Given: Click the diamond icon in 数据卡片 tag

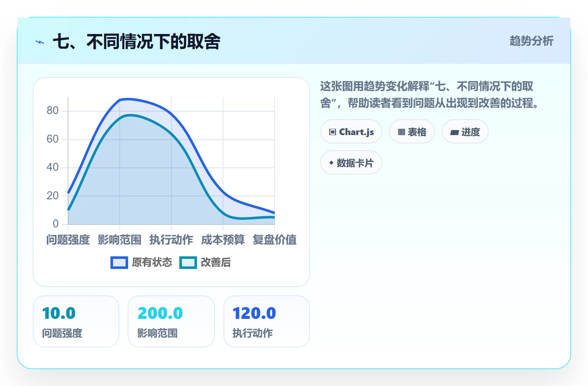Looking at the screenshot, I should 331,163.
